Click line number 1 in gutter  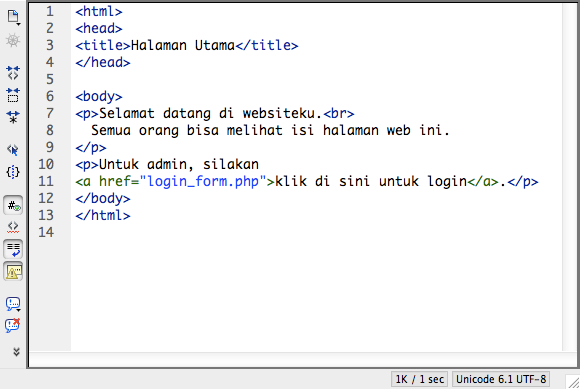(x=50, y=11)
